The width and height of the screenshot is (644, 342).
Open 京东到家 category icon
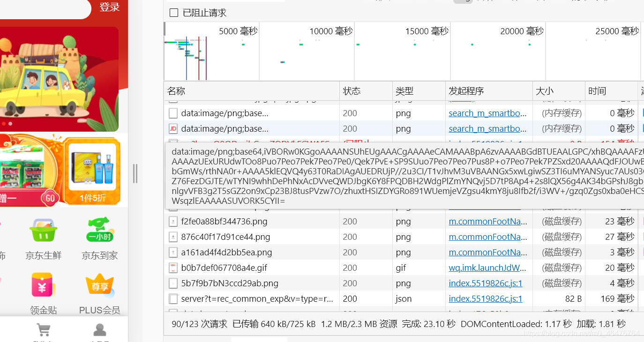click(100, 230)
